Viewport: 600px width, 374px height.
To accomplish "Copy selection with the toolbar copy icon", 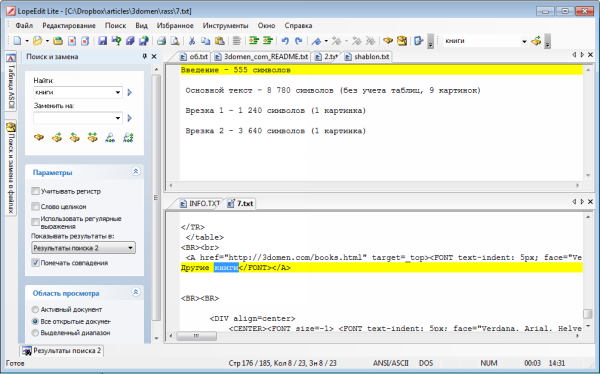I will 206,41.
